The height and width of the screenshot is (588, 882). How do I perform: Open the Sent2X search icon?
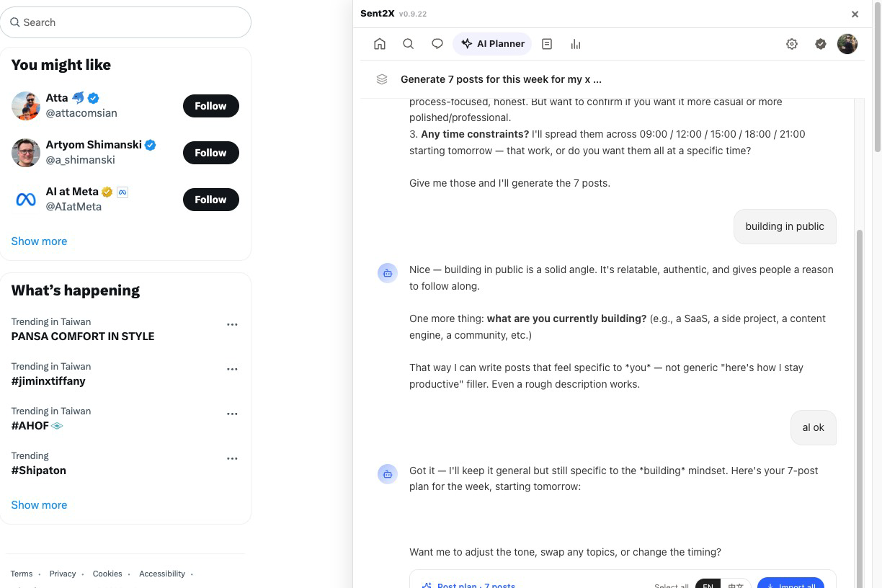coord(409,44)
